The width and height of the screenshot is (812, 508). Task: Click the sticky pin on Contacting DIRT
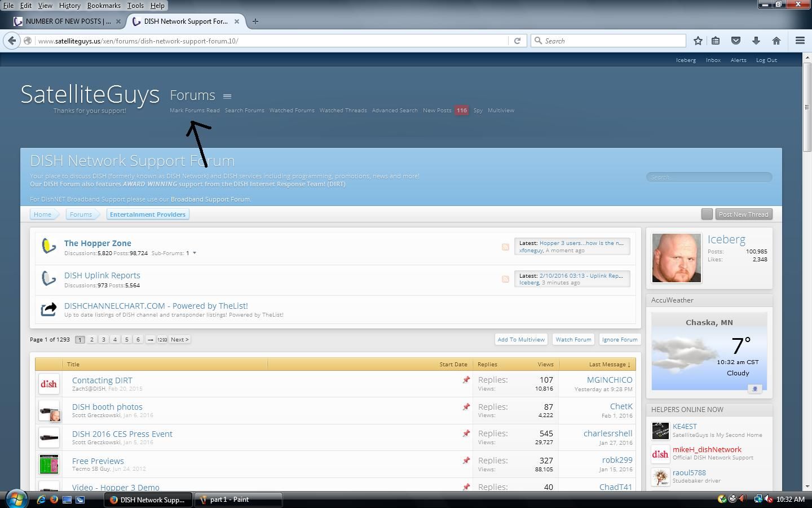466,380
